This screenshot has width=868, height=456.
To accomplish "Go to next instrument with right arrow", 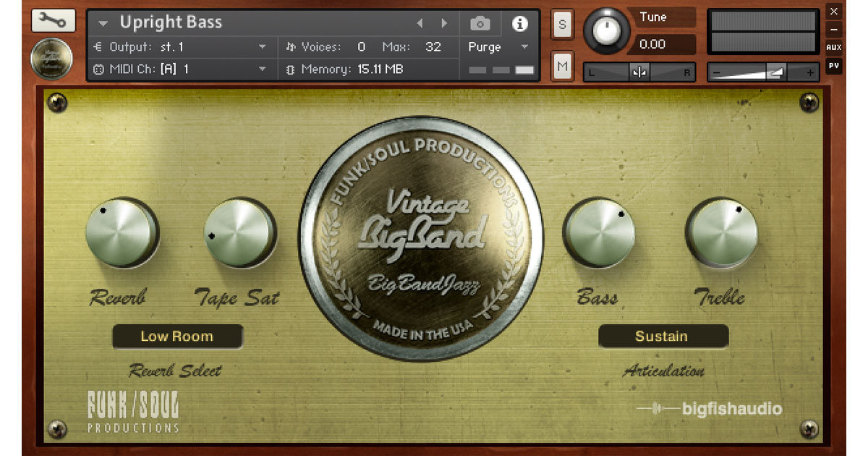I will pyautogui.click(x=444, y=24).
